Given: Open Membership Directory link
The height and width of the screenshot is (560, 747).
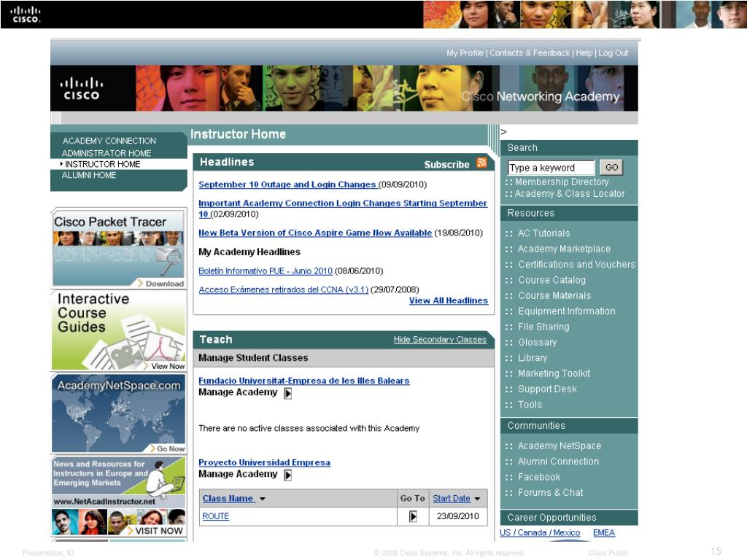Looking at the screenshot, I should [562, 182].
